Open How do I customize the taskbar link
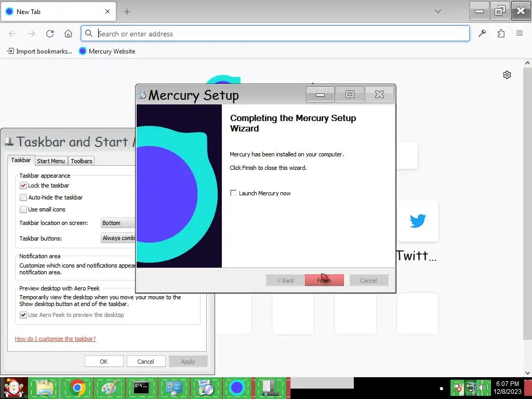 (x=55, y=339)
